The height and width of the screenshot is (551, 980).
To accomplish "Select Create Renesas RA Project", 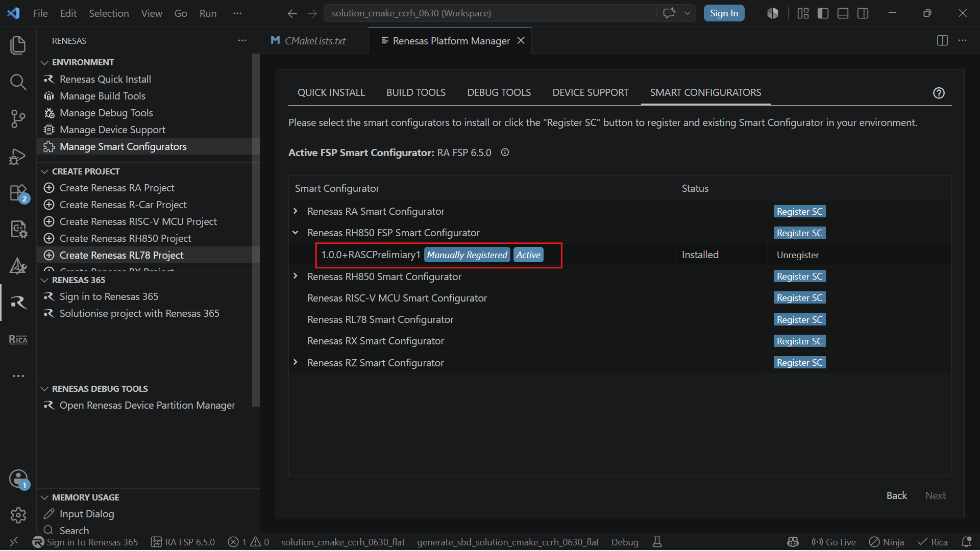I will [117, 188].
